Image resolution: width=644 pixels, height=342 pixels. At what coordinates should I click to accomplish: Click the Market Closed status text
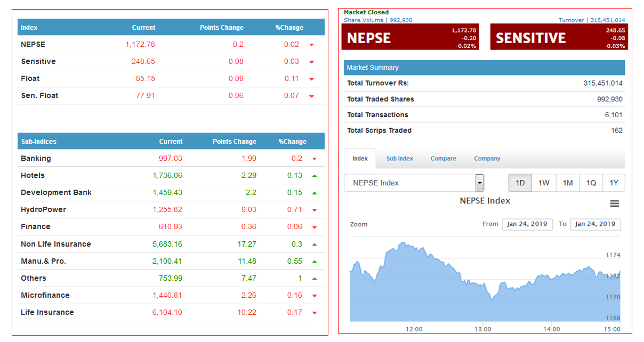[366, 12]
